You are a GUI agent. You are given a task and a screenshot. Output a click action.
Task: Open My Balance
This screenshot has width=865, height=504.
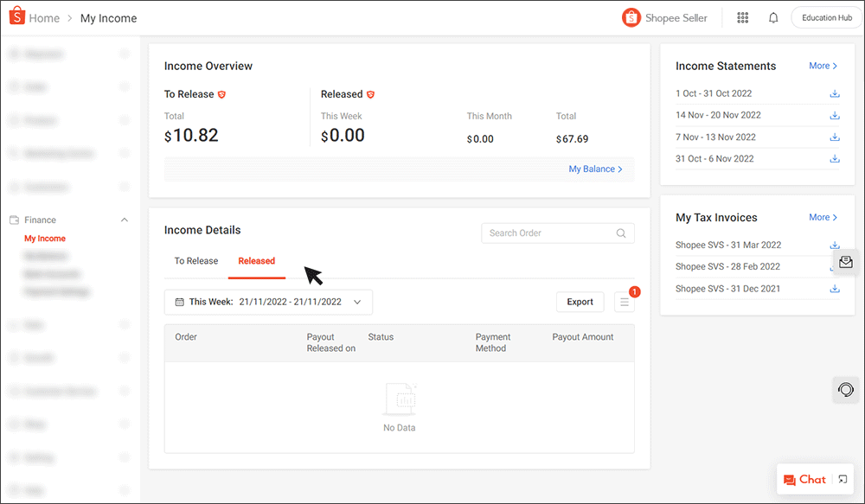click(593, 169)
